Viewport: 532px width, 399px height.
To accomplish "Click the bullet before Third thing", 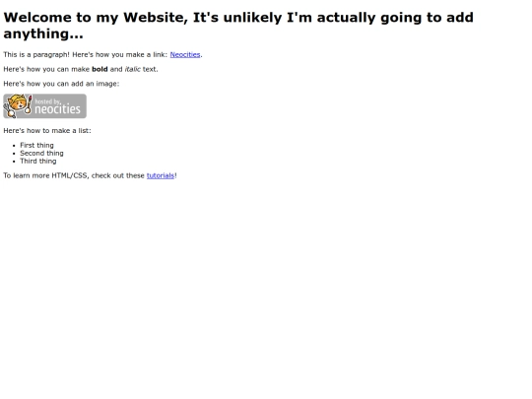I will 14,162.
